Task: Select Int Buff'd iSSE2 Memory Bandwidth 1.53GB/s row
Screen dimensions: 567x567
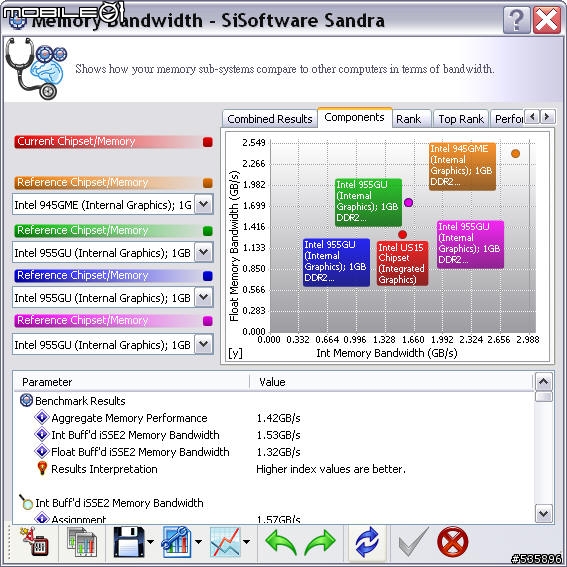Action: click(x=273, y=435)
